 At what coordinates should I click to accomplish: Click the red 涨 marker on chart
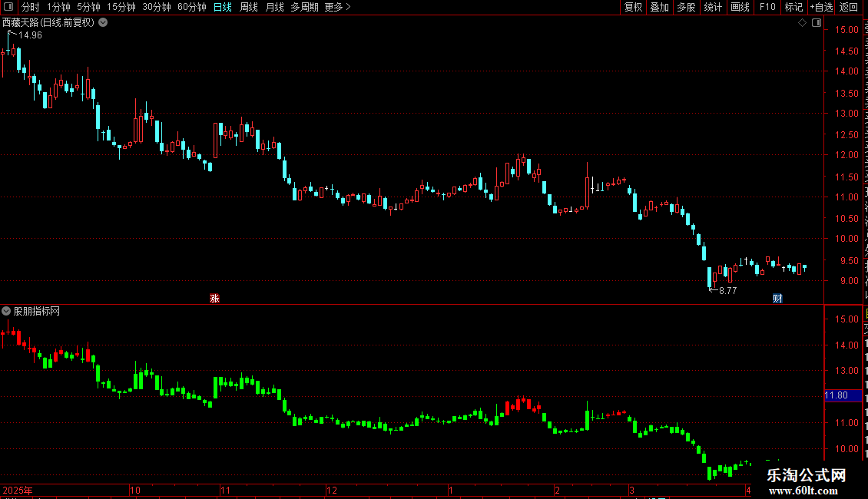click(x=215, y=298)
